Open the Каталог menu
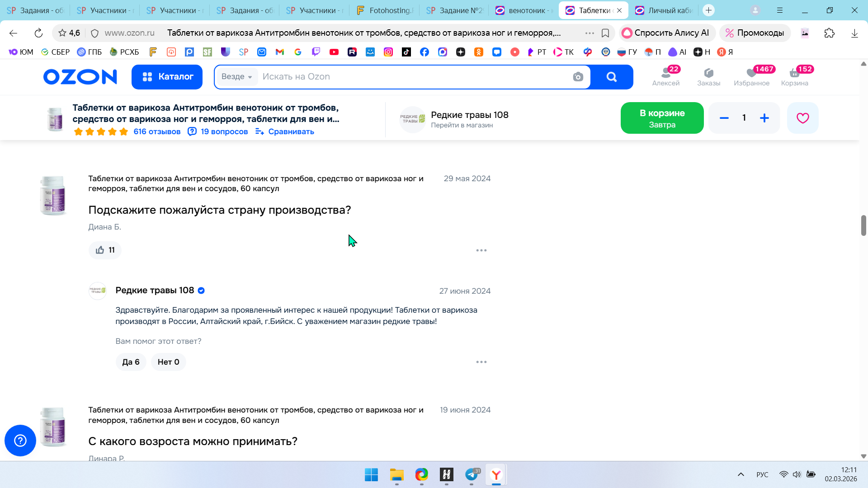The height and width of the screenshot is (488, 868). coord(167,77)
